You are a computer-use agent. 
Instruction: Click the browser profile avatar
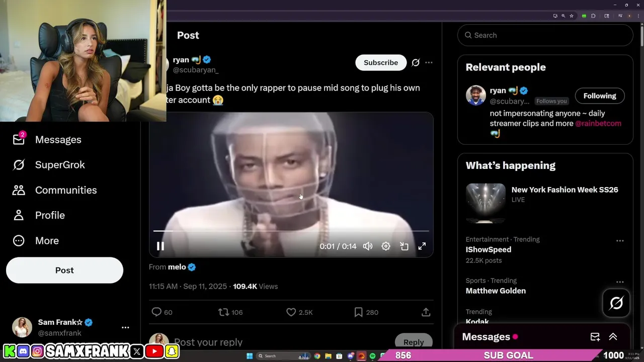629,16
